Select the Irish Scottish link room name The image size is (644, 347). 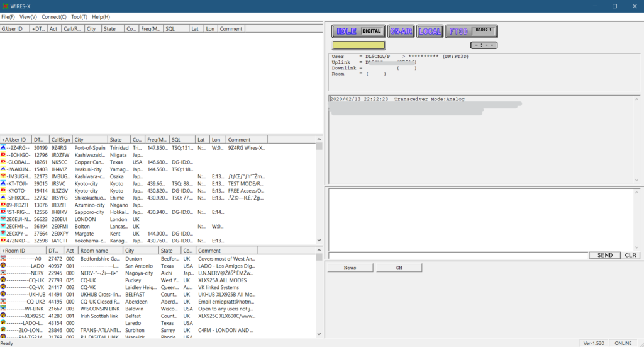[99, 316]
